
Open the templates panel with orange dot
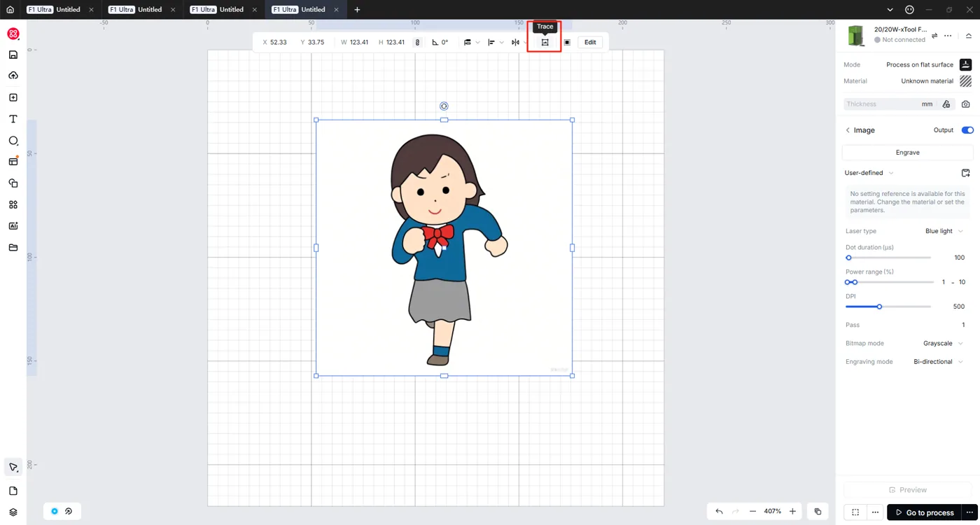(13, 162)
